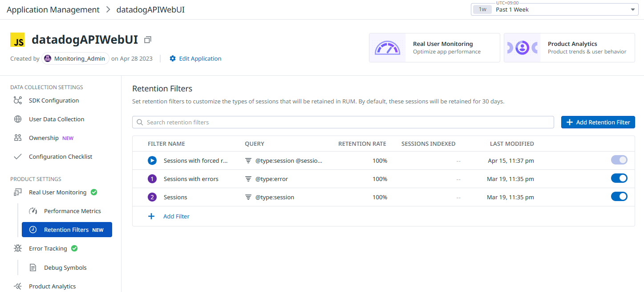Click the Product Analytics sidebar icon

coord(18,286)
